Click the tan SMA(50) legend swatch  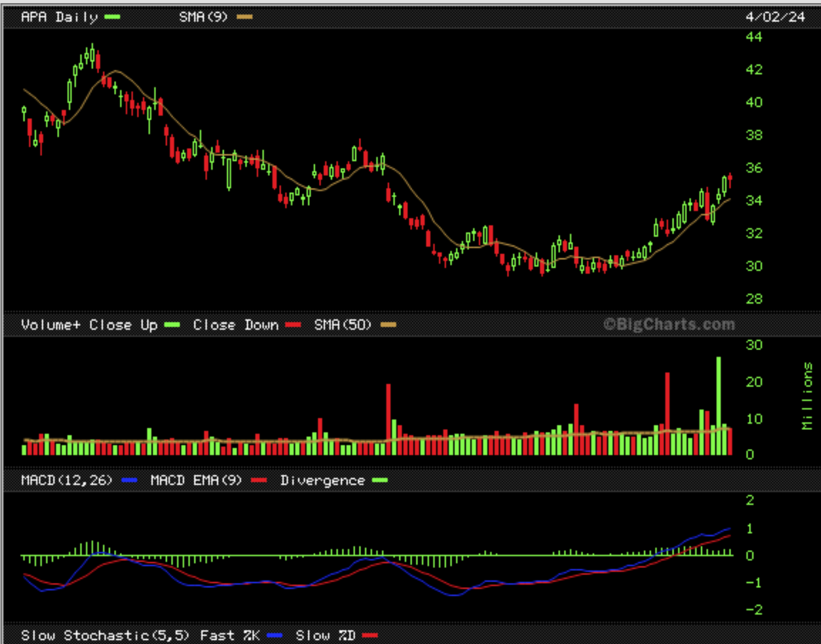(x=388, y=325)
